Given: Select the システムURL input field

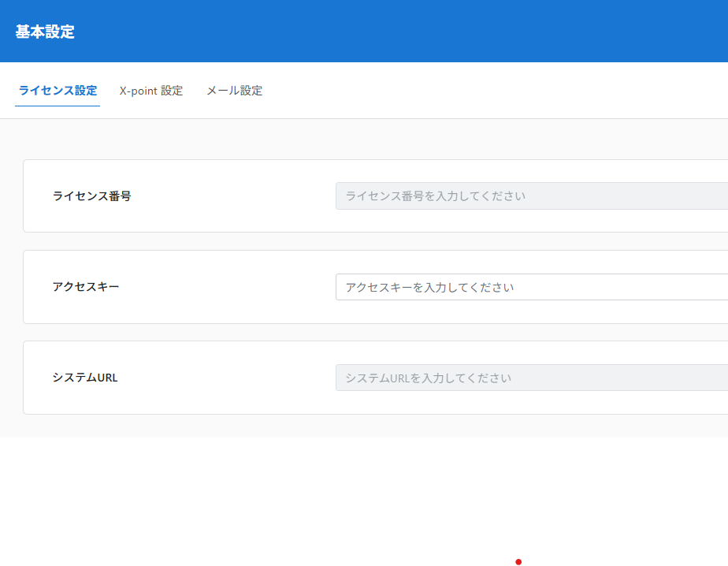Looking at the screenshot, I should 532,378.
